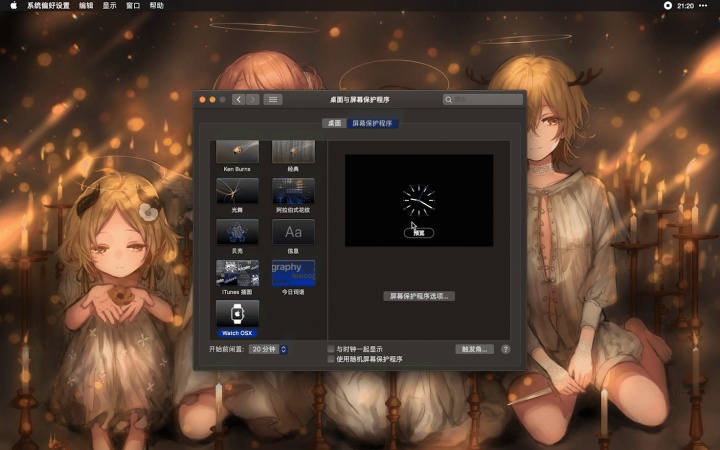Viewport: 720px width, 450px height.
Task: Open the 窗口 menu
Action: pyautogui.click(x=133, y=6)
